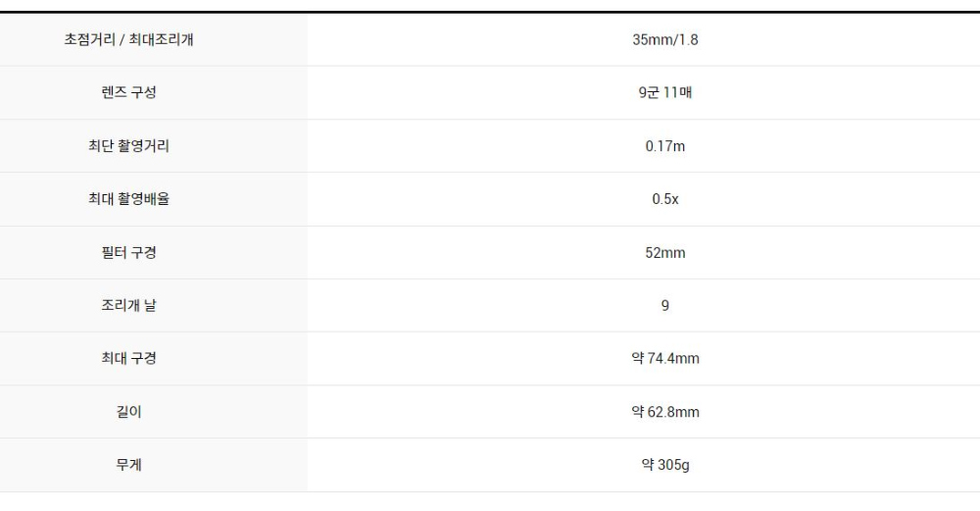This screenshot has height=511, width=980.
Task: Click the 최대 촬영배율 label
Action: pyautogui.click(x=135, y=199)
